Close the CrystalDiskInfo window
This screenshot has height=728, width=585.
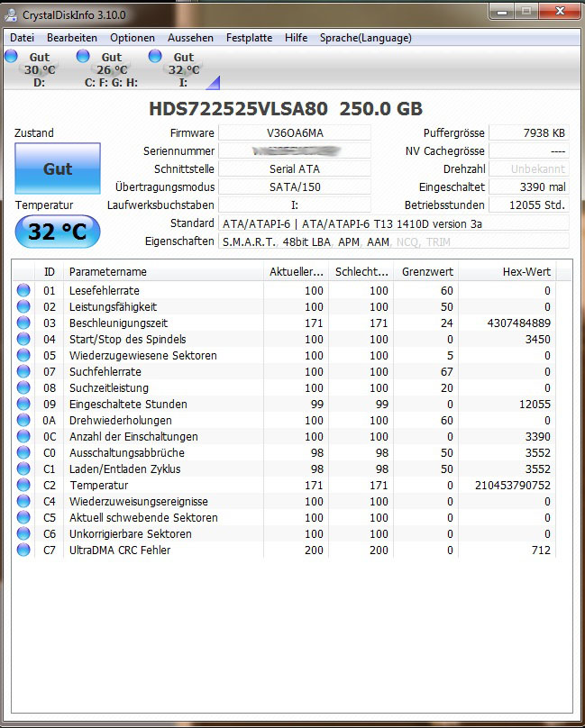tap(560, 12)
